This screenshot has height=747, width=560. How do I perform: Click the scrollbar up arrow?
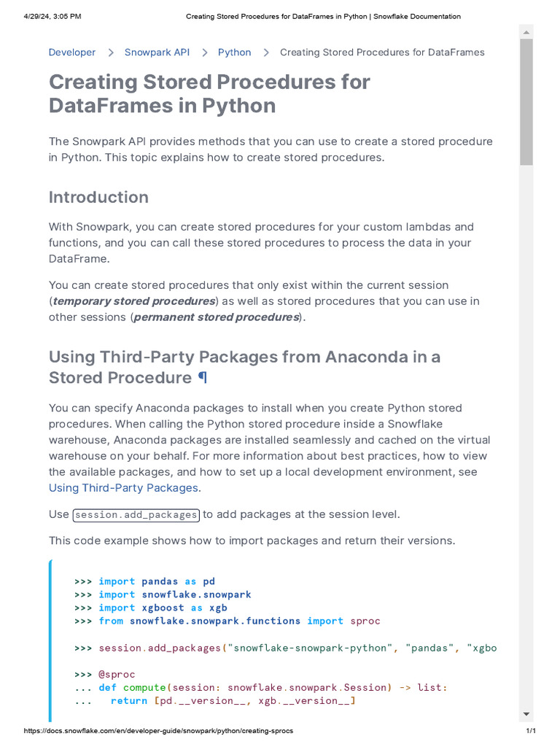pyautogui.click(x=526, y=32)
